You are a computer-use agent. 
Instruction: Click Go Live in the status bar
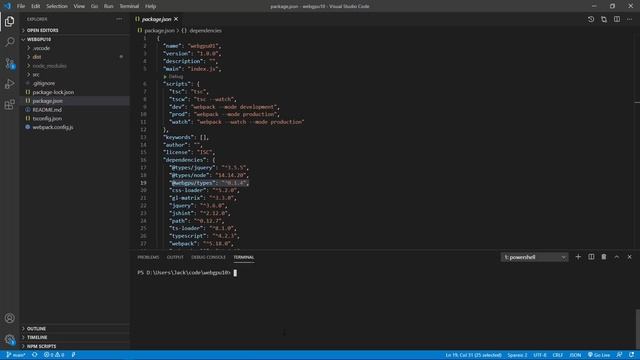[599, 355]
